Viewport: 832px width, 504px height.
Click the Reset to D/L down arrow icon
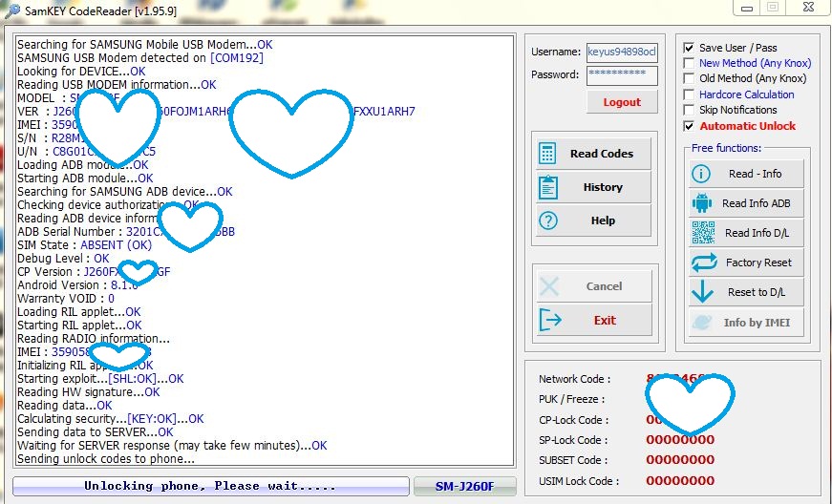coord(702,292)
